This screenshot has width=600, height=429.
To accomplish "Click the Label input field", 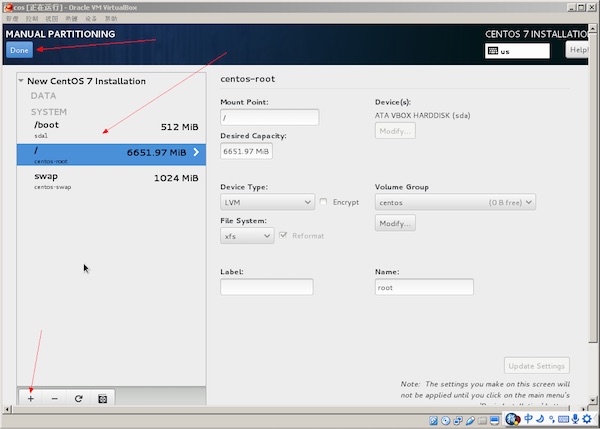I will (x=266, y=287).
